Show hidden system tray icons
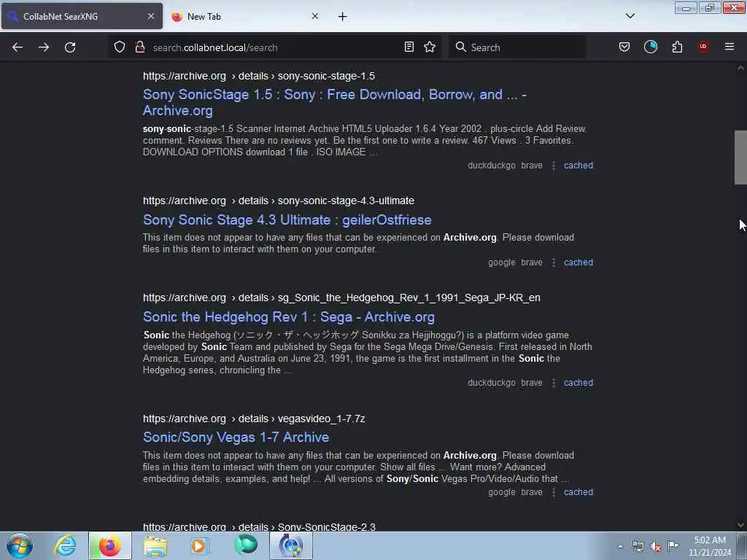747x560 pixels. 620,546
